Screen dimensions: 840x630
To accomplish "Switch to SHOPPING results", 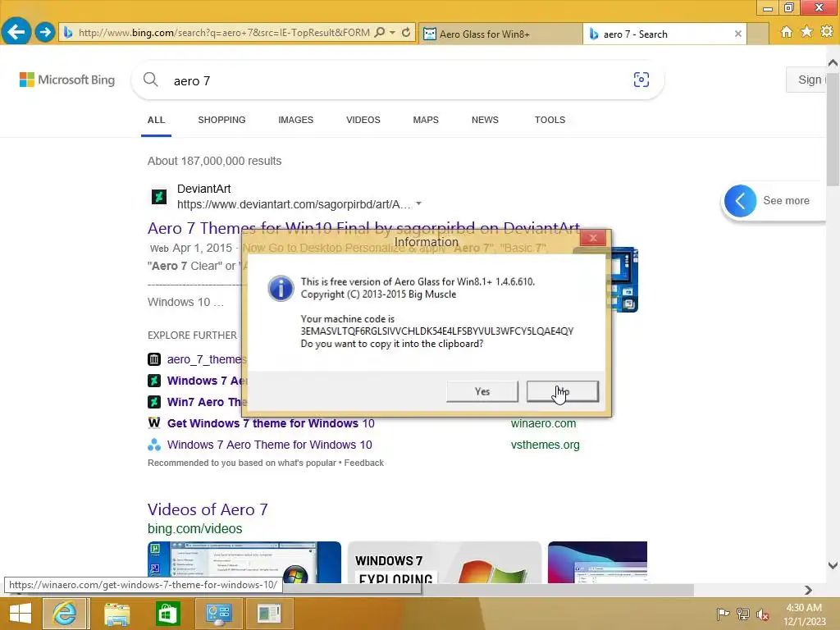I will [221, 120].
